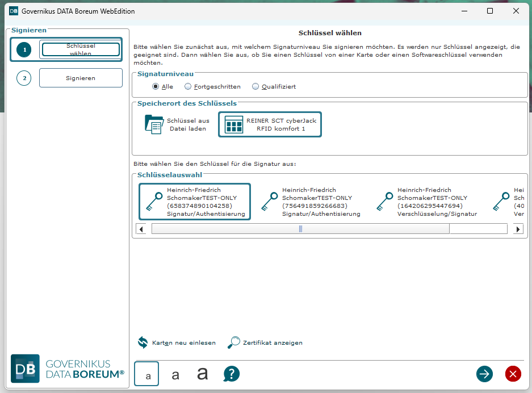Open step 1 Schlüssel wählen
532x393 pixels.
81,49
